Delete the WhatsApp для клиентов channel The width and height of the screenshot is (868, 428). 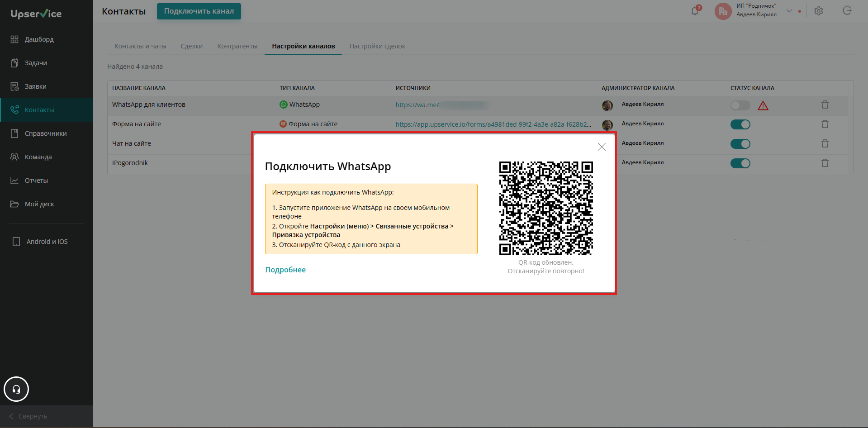(x=825, y=105)
